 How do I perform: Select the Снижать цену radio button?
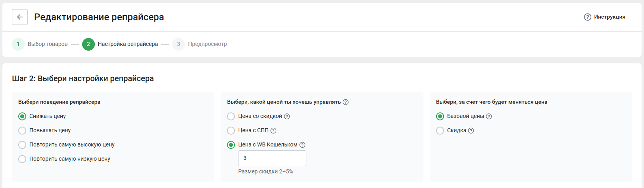(x=22, y=116)
